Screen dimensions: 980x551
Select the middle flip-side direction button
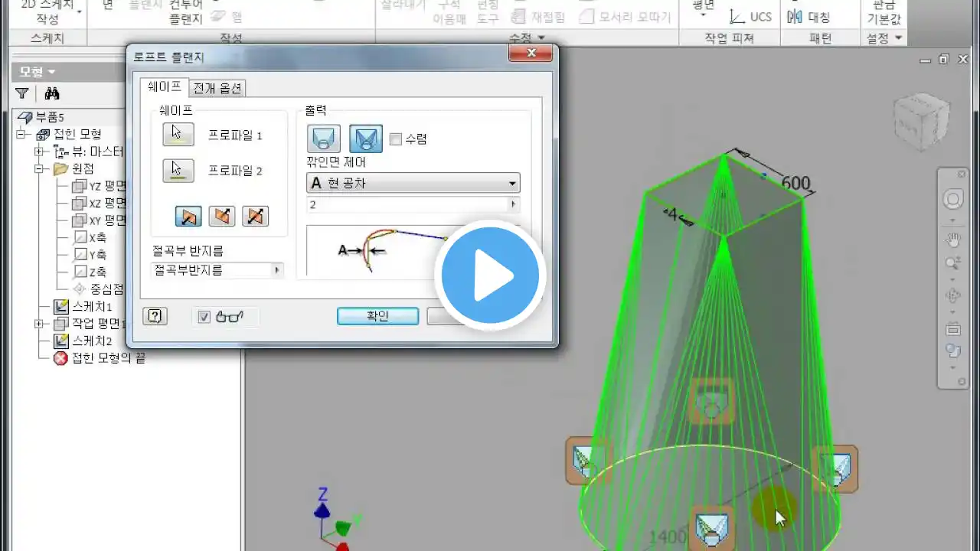(221, 217)
